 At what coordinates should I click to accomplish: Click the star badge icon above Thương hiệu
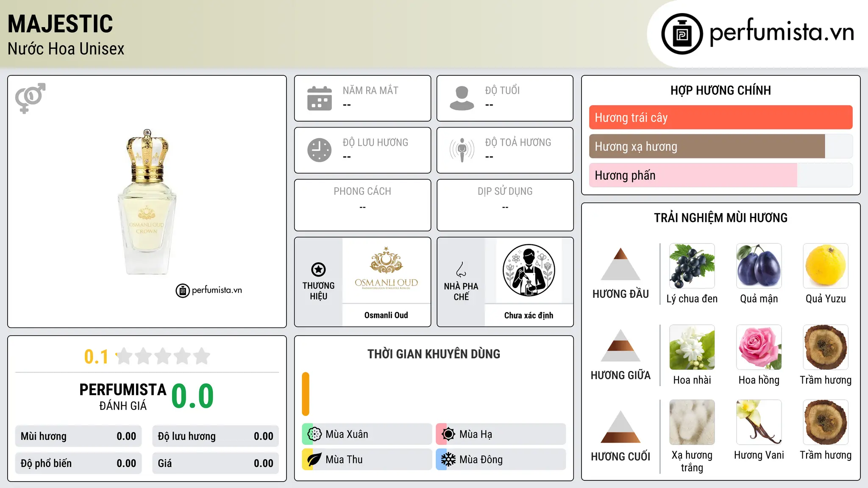point(318,269)
